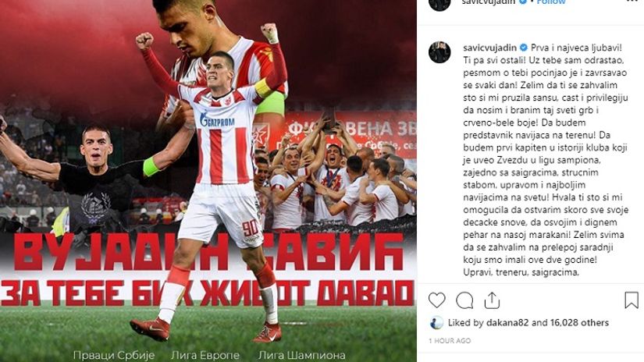Open the profile avatar beside the caption
The width and height of the screenshot is (644, 362).
(x=439, y=52)
